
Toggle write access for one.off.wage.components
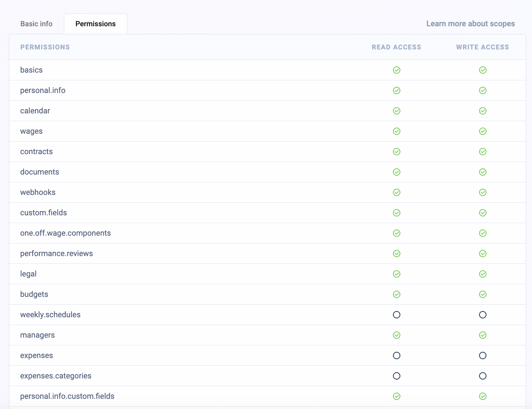483,233
